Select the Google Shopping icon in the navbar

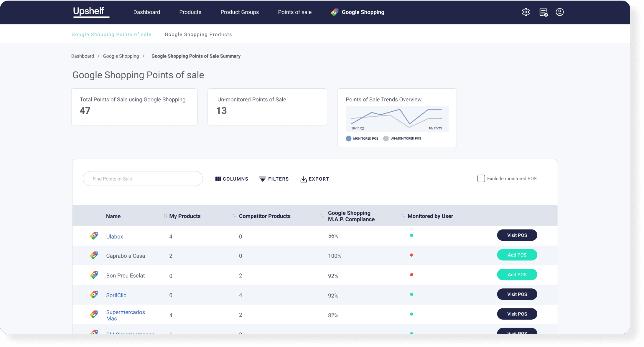334,12
